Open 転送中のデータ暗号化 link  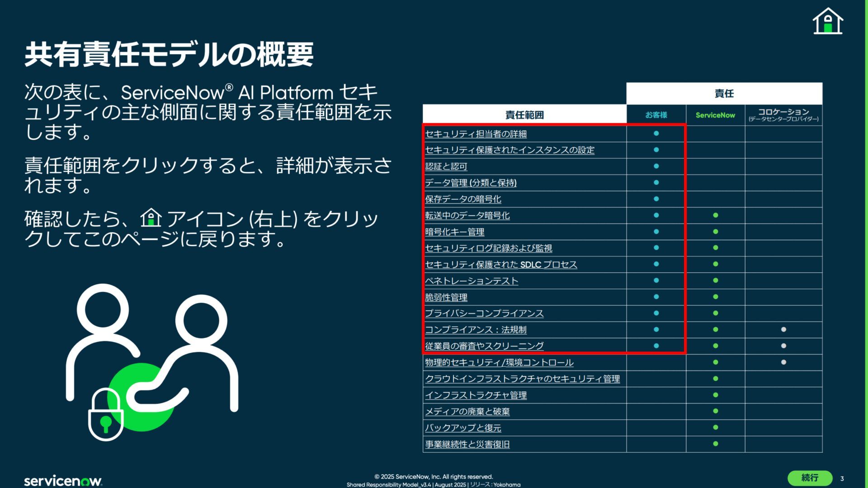(x=467, y=216)
